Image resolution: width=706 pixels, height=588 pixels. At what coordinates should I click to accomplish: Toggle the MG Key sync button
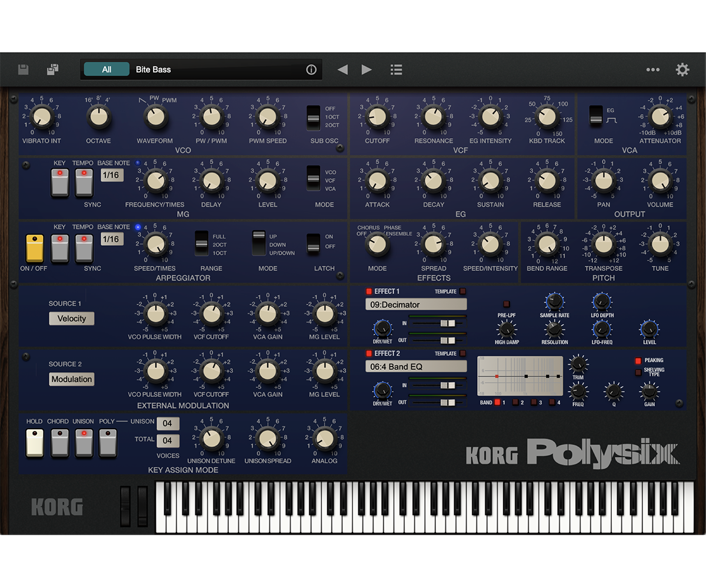pyautogui.click(x=59, y=182)
